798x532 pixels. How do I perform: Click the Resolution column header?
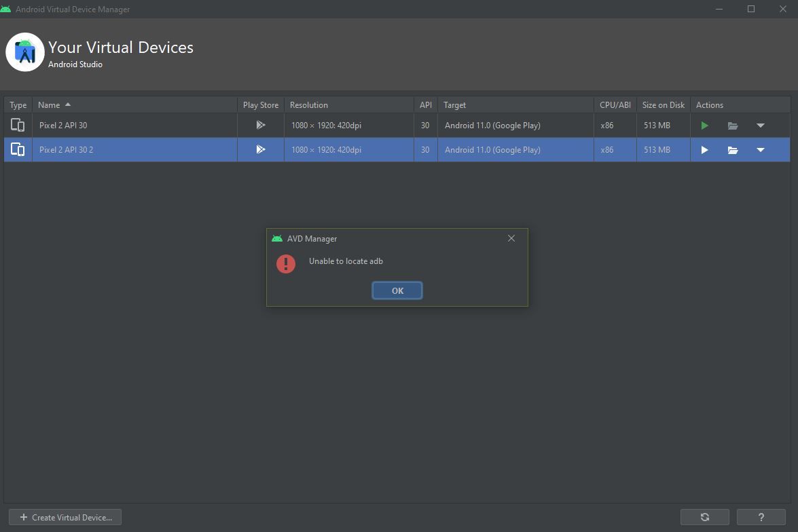coord(309,105)
